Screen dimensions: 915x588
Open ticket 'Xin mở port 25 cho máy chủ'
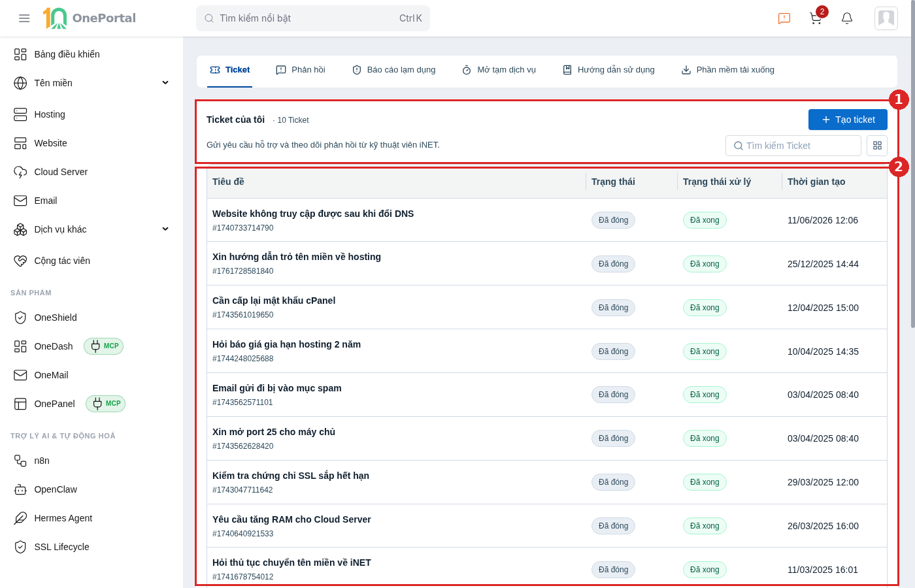[x=274, y=432]
